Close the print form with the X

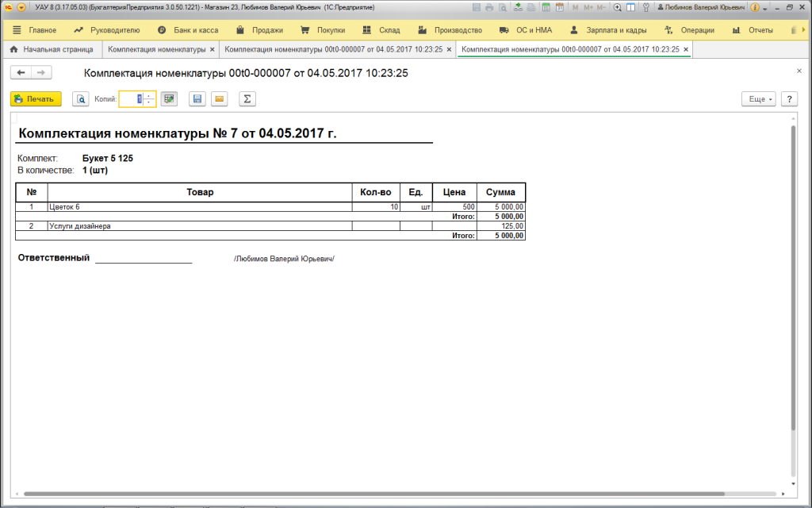click(799, 71)
